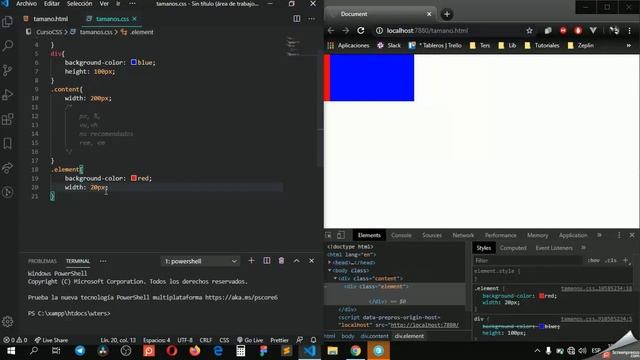This screenshot has height=360, width=640.
Task: Click Prettier in the status bar
Action: (279, 340)
